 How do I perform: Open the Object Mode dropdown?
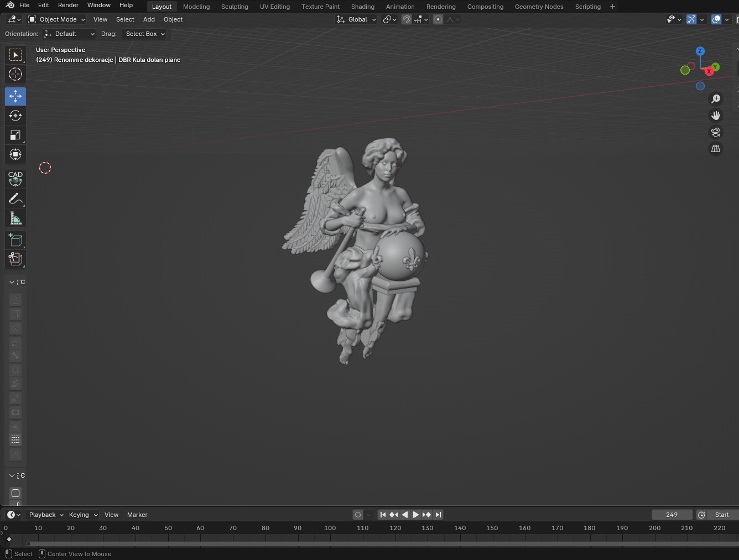tap(57, 19)
